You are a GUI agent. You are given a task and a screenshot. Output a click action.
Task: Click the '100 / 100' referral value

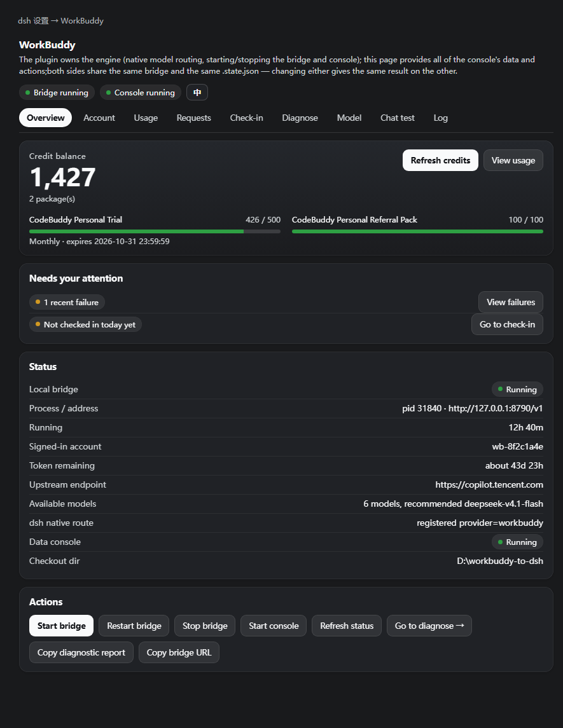point(526,219)
